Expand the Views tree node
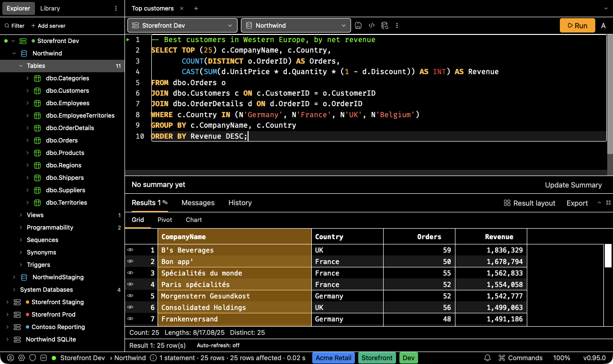Screen dimensions: 613x364 (21, 215)
